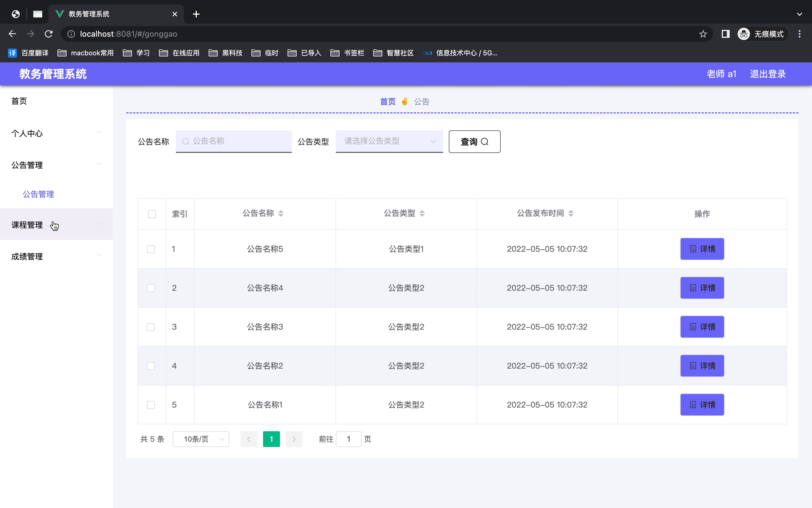Viewport: 812px width, 508px height.
Task: Select page 1 in pagination
Action: pyautogui.click(x=272, y=439)
